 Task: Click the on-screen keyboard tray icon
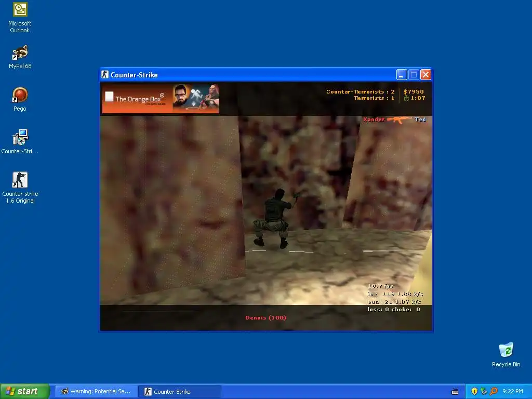pos(455,392)
